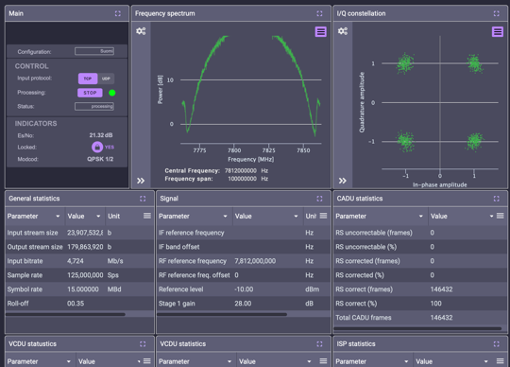Select IF reference frequency row
510x367 pixels.
[x=244, y=233]
